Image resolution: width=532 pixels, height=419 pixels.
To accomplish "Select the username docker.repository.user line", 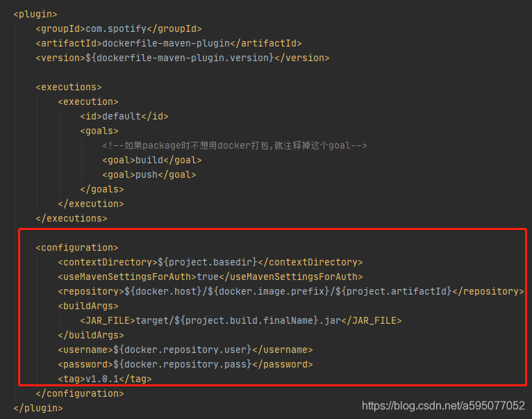I will 185,350.
